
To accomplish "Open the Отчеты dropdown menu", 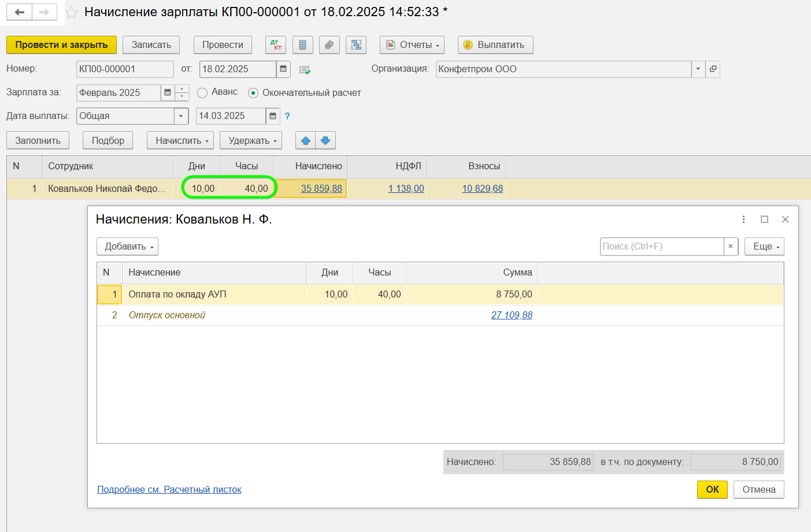I will [412, 44].
